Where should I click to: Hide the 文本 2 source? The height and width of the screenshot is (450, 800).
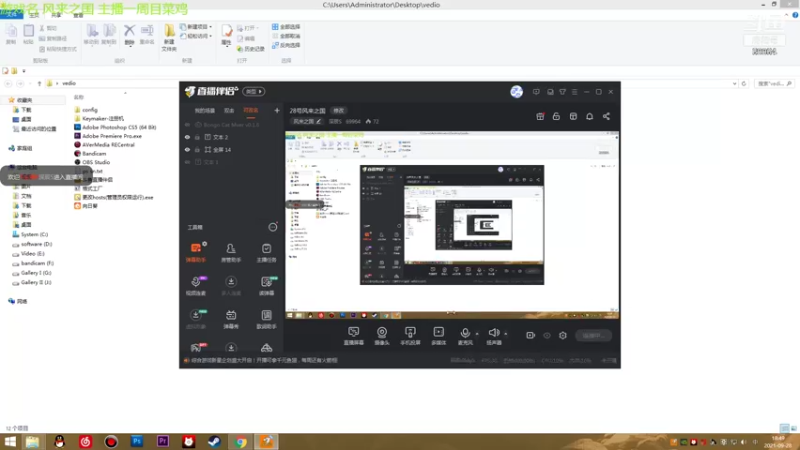[187, 137]
